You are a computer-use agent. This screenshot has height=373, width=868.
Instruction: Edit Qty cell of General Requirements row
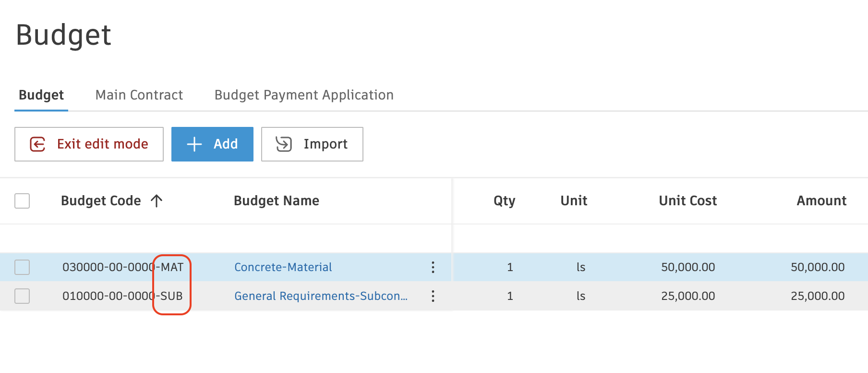click(510, 296)
